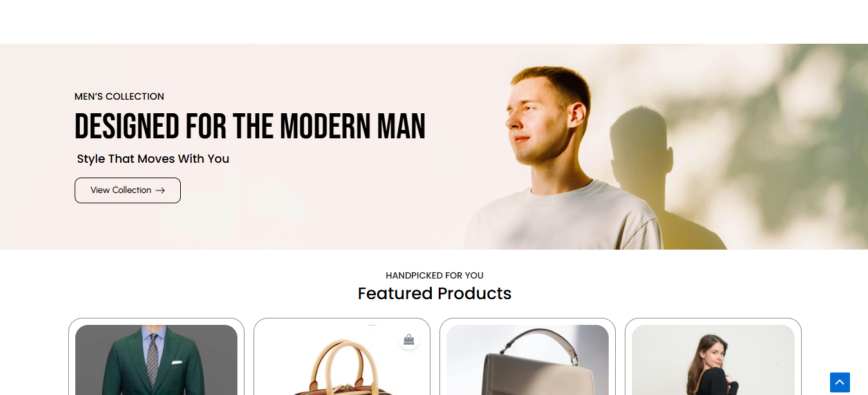
Task: Click the View Collection button
Action: (127, 190)
